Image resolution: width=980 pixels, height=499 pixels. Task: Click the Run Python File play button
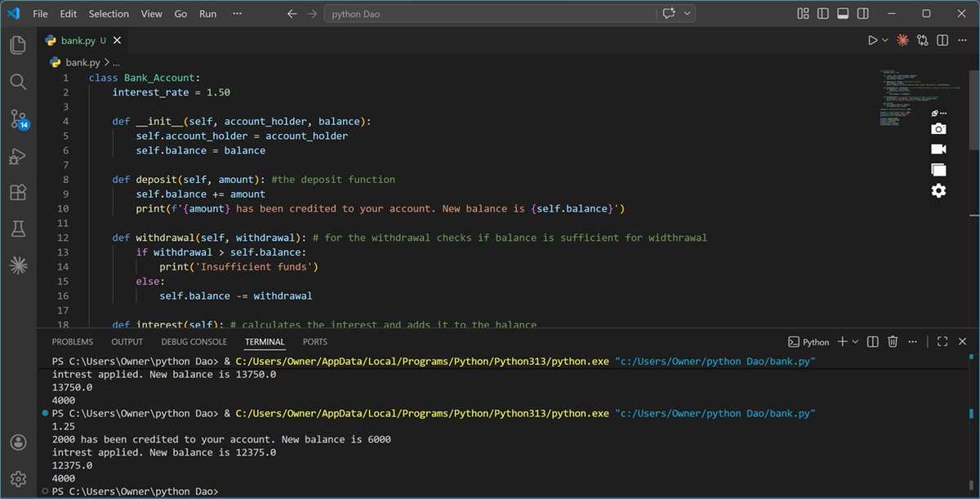872,40
